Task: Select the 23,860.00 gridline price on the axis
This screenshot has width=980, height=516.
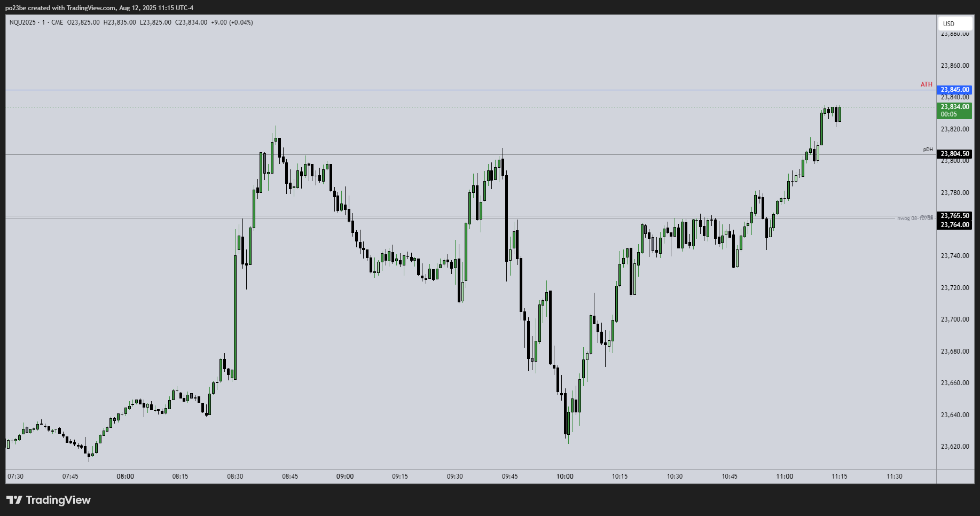Action: coord(954,66)
